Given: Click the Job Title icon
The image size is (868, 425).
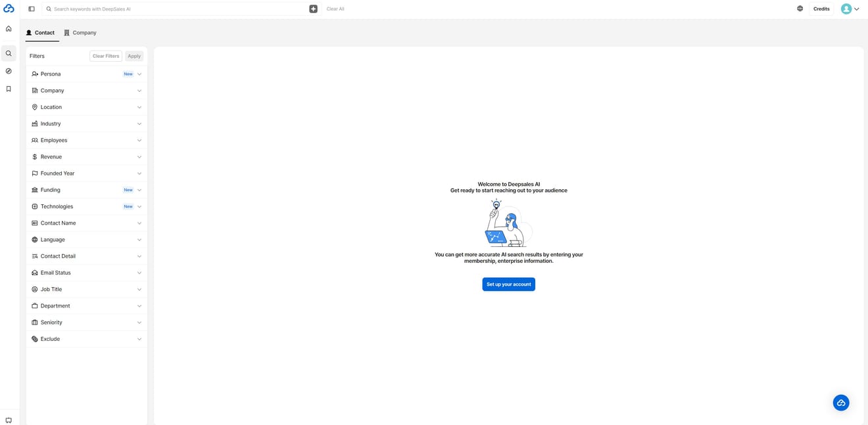Looking at the screenshot, I should coord(35,290).
